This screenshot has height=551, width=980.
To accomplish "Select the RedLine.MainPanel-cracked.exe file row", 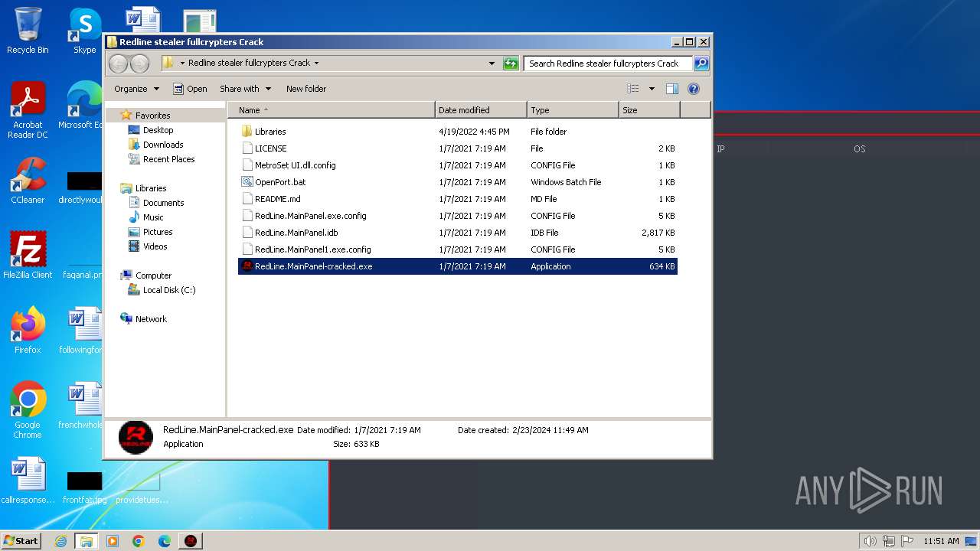I will click(458, 266).
